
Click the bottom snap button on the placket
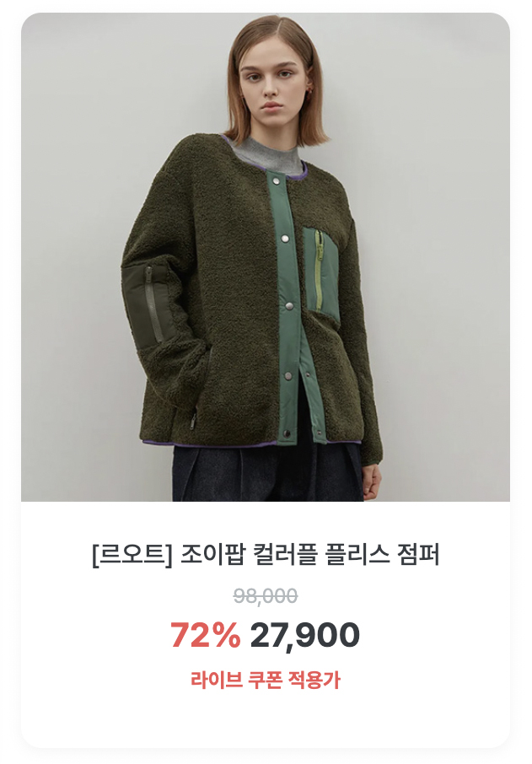[287, 433]
